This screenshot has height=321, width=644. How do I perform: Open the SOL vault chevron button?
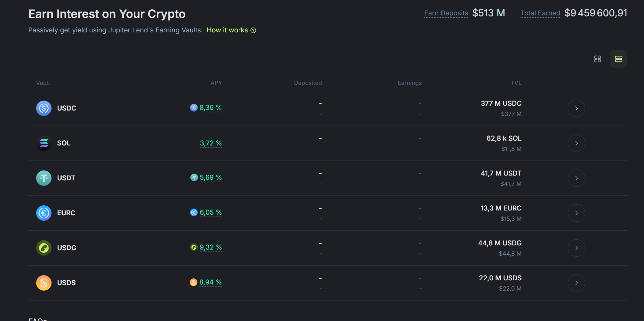tap(576, 143)
